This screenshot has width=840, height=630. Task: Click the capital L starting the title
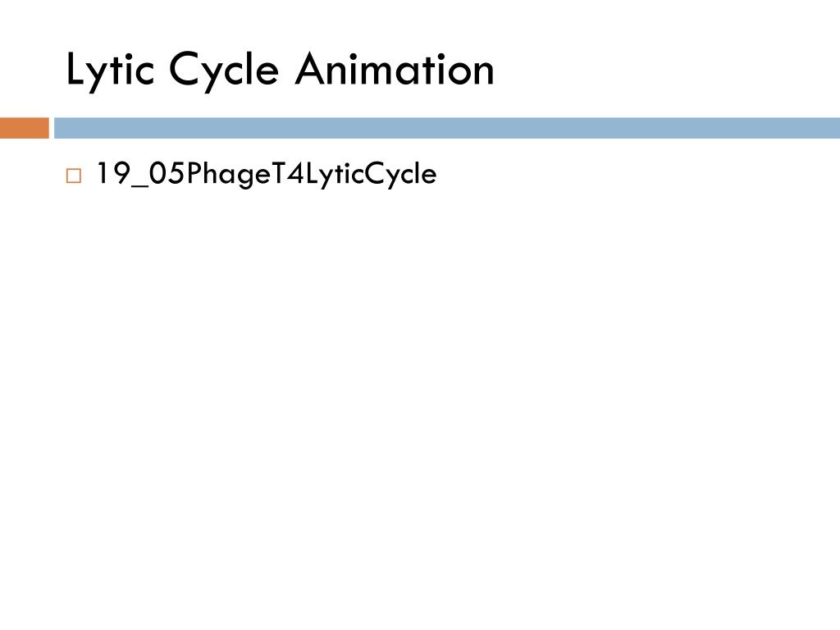tap(76, 68)
